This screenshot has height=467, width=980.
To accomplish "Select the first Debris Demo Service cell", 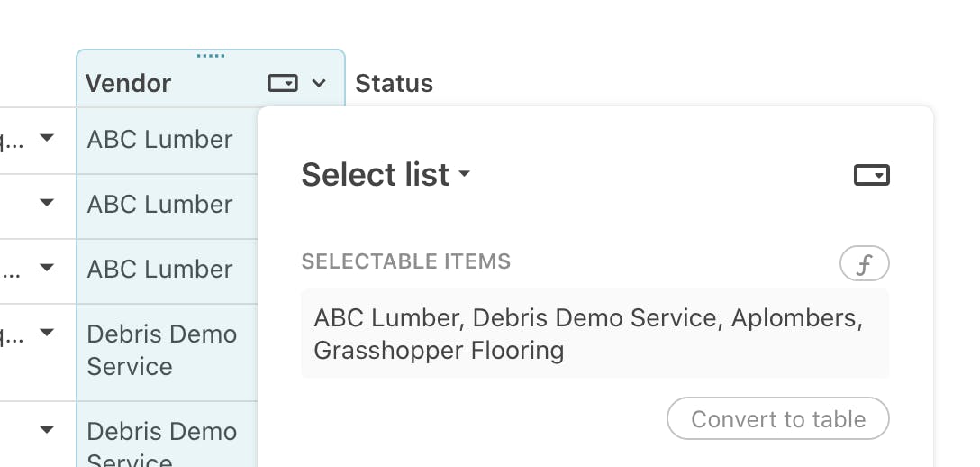I will click(162, 350).
